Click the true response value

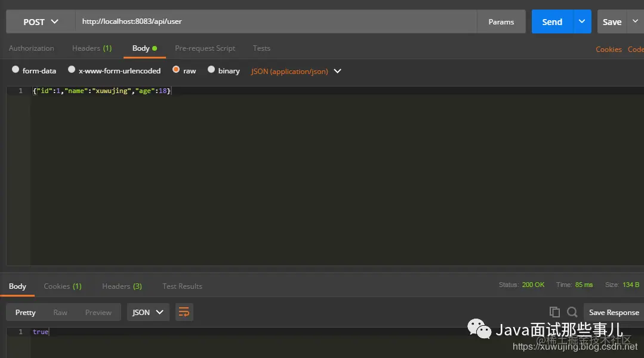41,332
